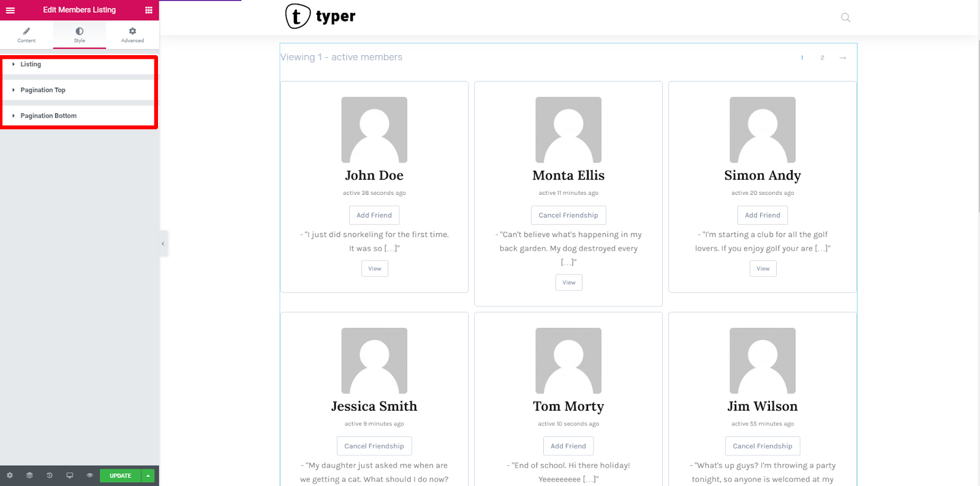This screenshot has width=980, height=486.
Task: Expand the Listing style section
Action: 79,64
